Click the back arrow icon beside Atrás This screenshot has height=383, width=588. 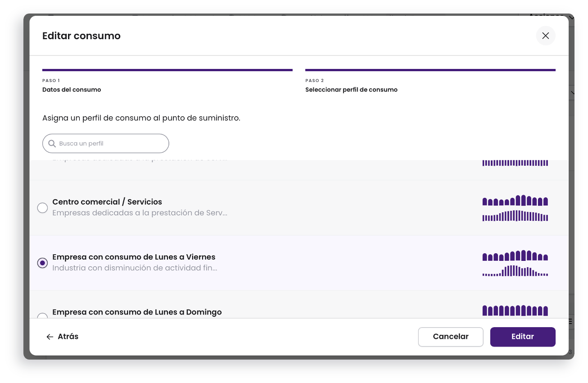tap(50, 337)
